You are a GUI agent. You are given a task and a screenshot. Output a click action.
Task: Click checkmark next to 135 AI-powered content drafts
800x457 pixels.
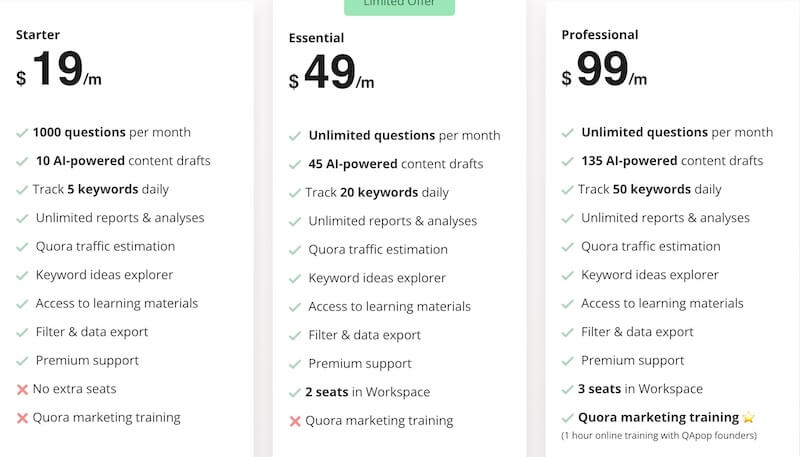coord(567,162)
